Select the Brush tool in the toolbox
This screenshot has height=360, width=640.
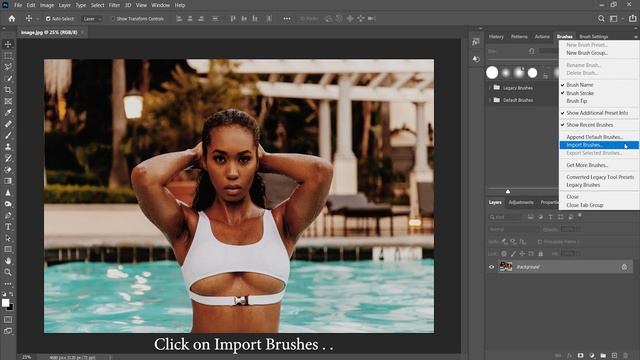coord(8,136)
